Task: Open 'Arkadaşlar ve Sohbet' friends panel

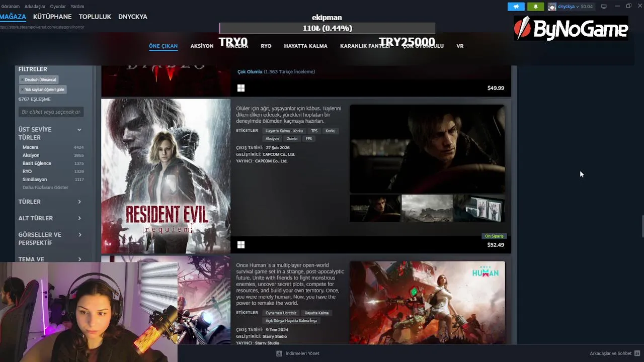Action: pyautogui.click(x=615, y=353)
